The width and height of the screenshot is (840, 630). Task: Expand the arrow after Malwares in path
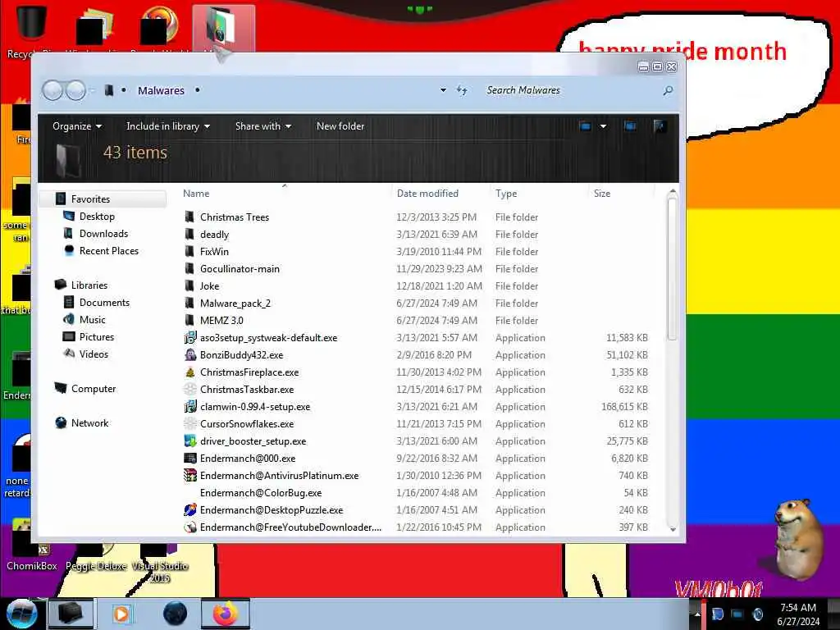tap(197, 90)
